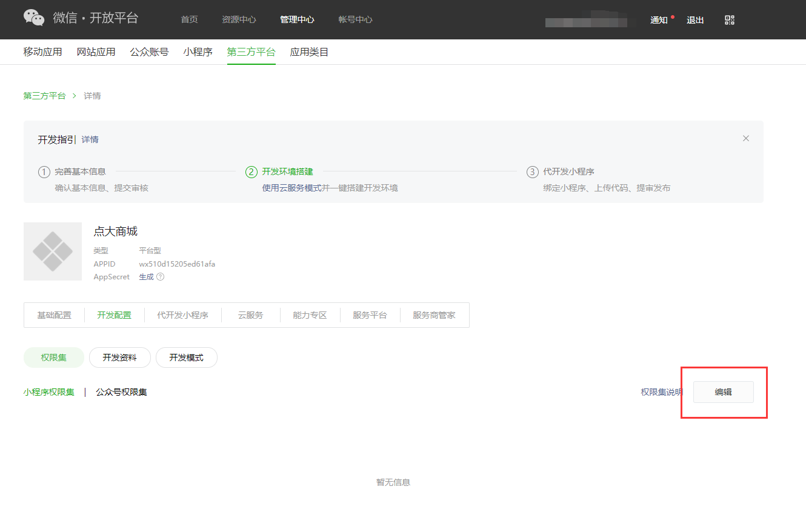Click the 点大商城 app placeholder avatar
Viewport: 806px width, 532px height.
53,251
